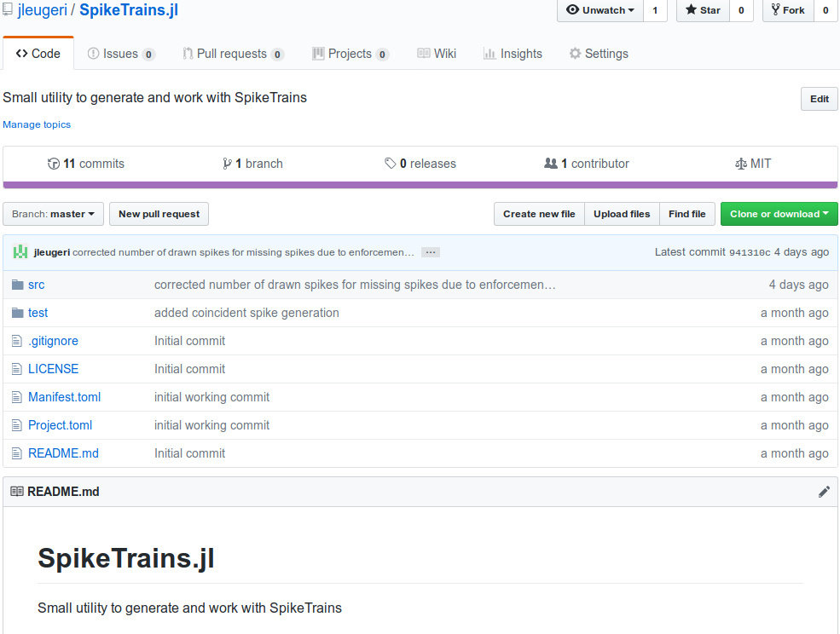Edit the repository description
Viewport: 840px width, 634px height.
pos(820,99)
